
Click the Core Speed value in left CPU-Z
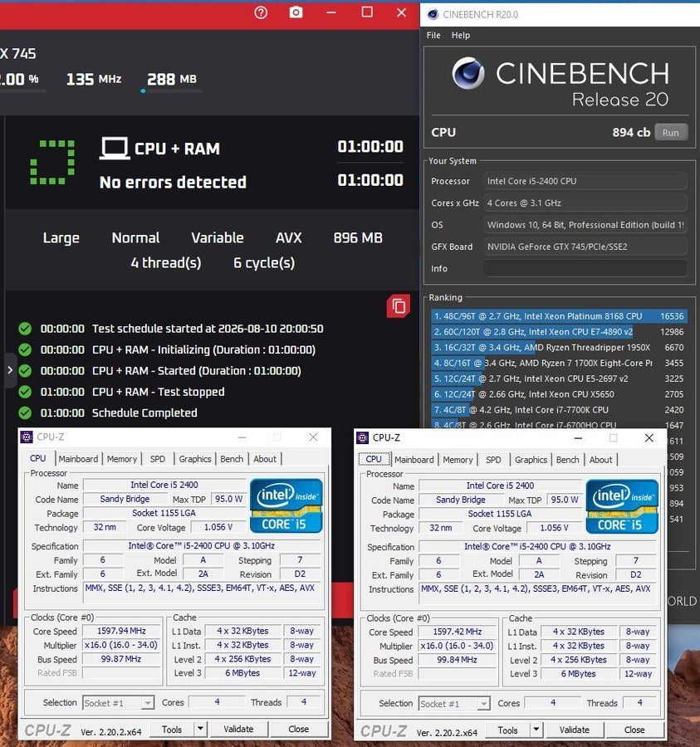[x=121, y=631]
